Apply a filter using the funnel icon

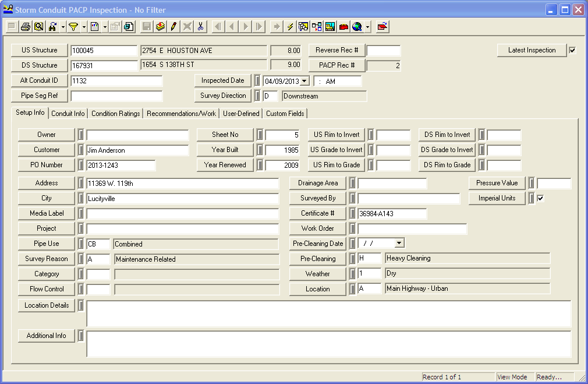tap(73, 26)
